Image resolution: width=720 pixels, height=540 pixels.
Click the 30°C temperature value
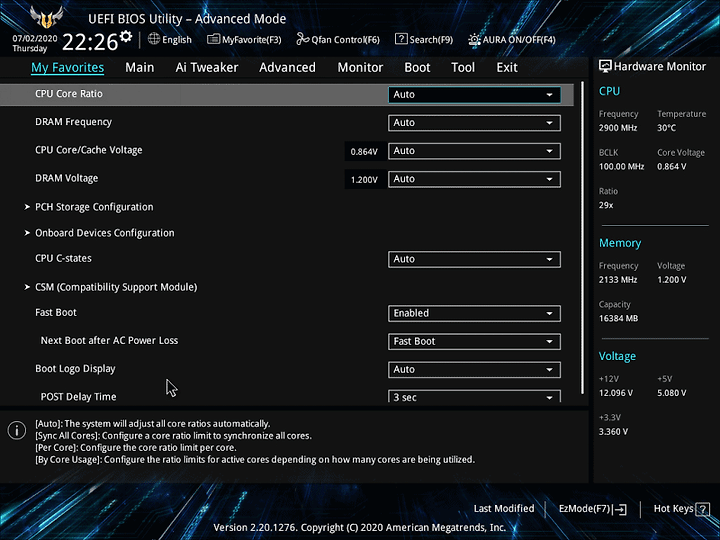[x=666, y=128]
